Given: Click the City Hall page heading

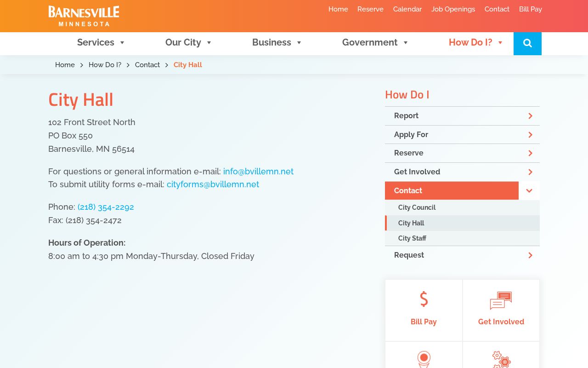Looking at the screenshot, I should [x=81, y=100].
